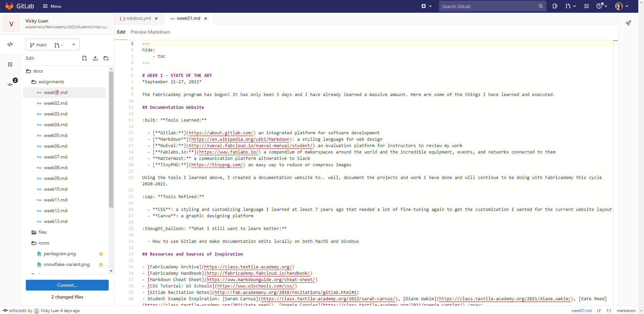Open the Review activity icon
This screenshot has height=314, width=644.
point(10,64)
